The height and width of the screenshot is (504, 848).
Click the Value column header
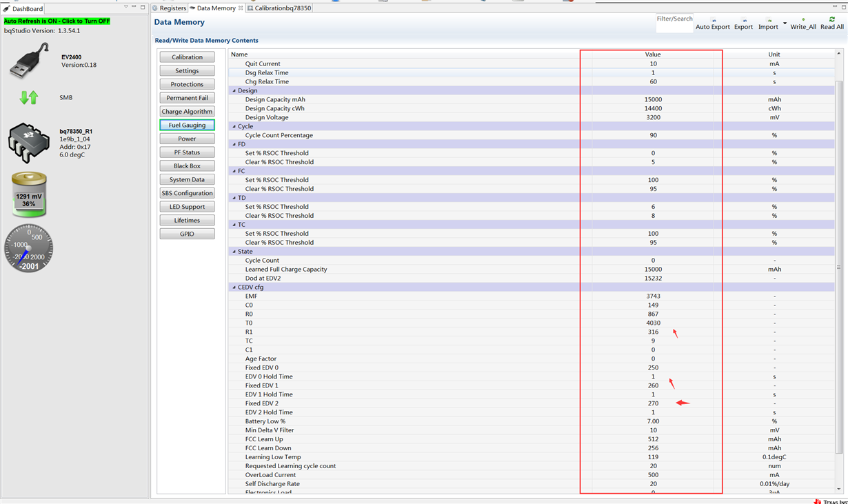pos(652,54)
